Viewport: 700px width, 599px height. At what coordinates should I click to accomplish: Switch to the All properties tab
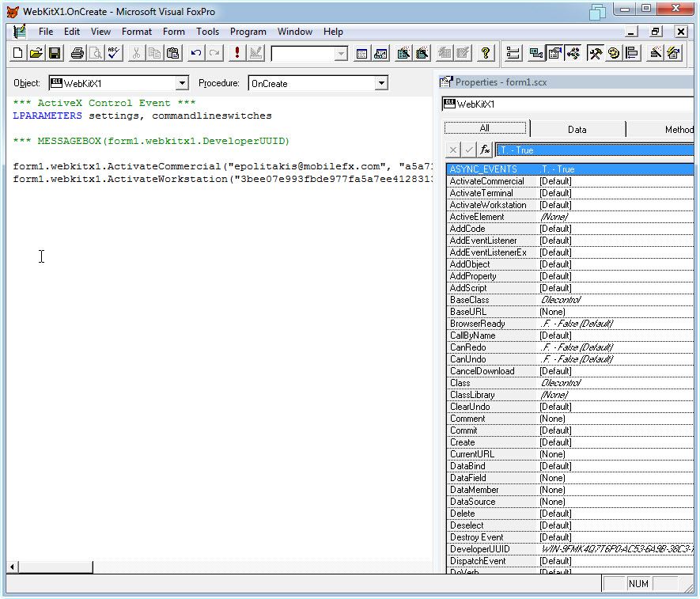tap(485, 129)
